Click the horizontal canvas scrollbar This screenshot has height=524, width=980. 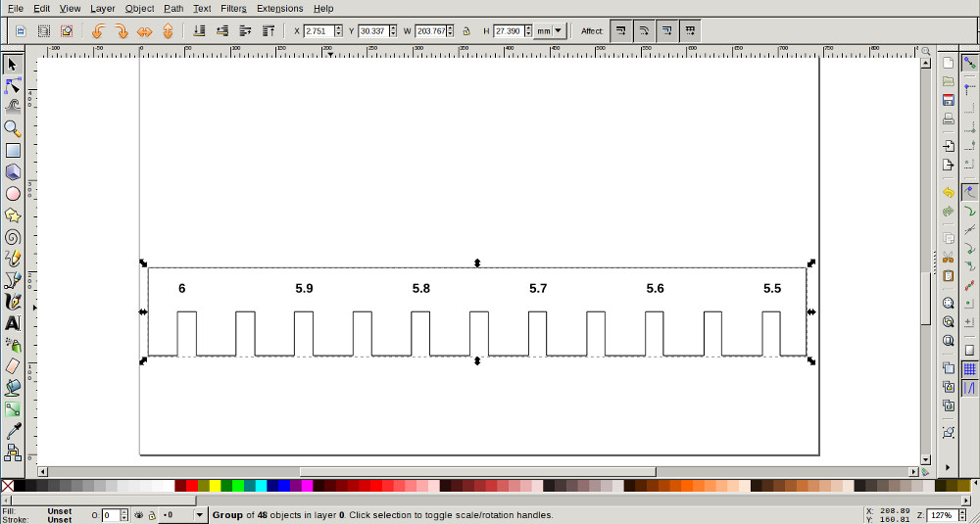[478, 471]
